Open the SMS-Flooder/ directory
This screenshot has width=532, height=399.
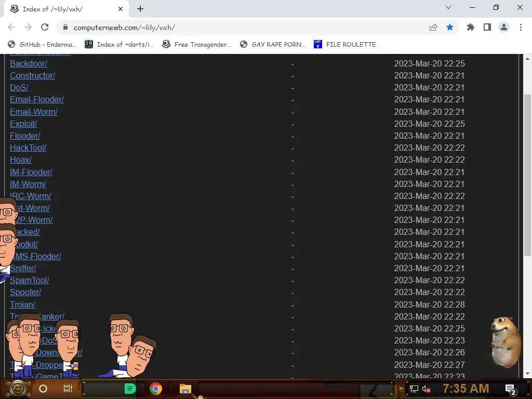pyautogui.click(x=36, y=257)
